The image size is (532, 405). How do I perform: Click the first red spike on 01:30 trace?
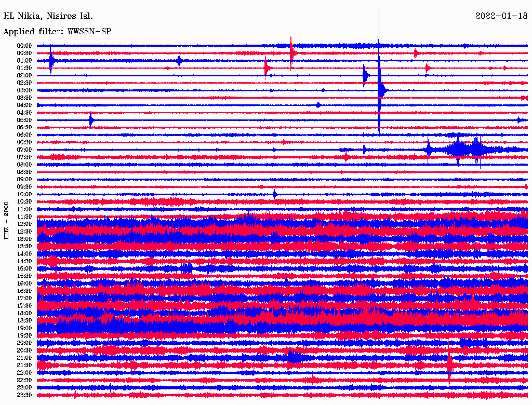tap(266, 67)
